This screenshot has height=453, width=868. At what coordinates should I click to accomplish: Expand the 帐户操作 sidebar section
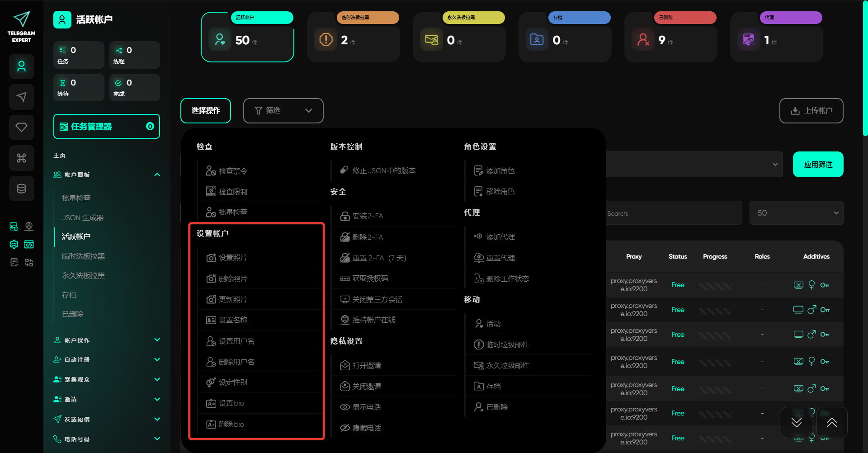(107, 340)
